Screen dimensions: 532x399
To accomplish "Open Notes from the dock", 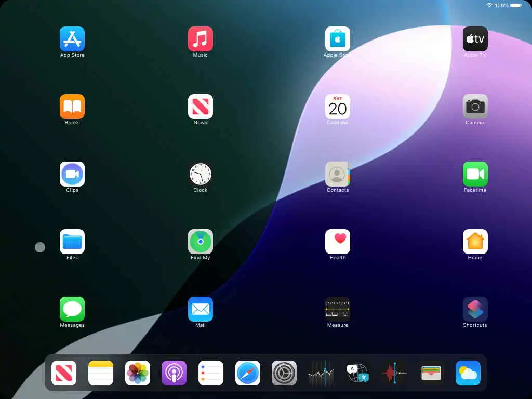I will coord(100,373).
